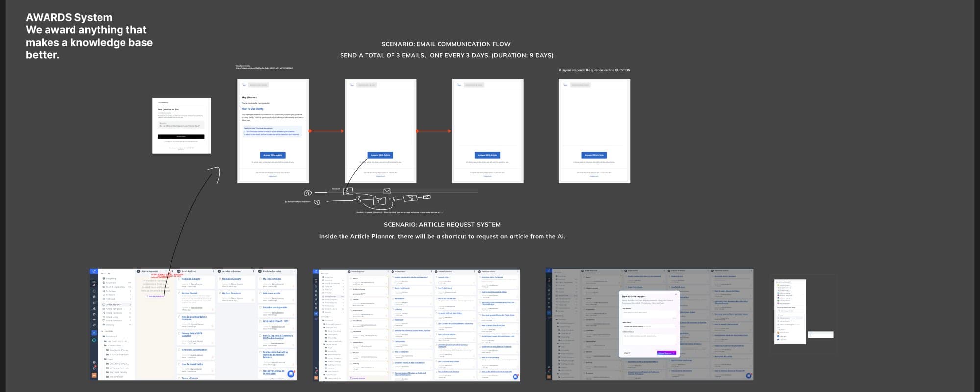This screenshot has height=392, width=980.
Task: Open the Select Expert dropdown in the modal
Action: [x=649, y=326]
